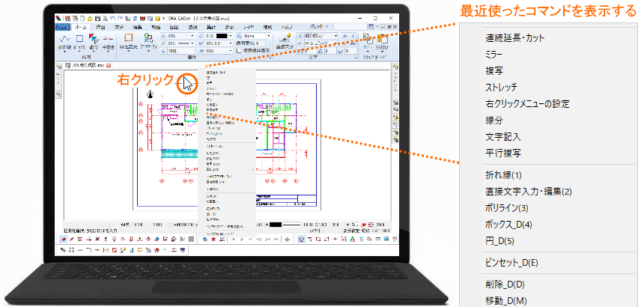The height and width of the screenshot is (307, 644).
Task: Open the MS ゴシック font dropdown
Action: pos(333,42)
